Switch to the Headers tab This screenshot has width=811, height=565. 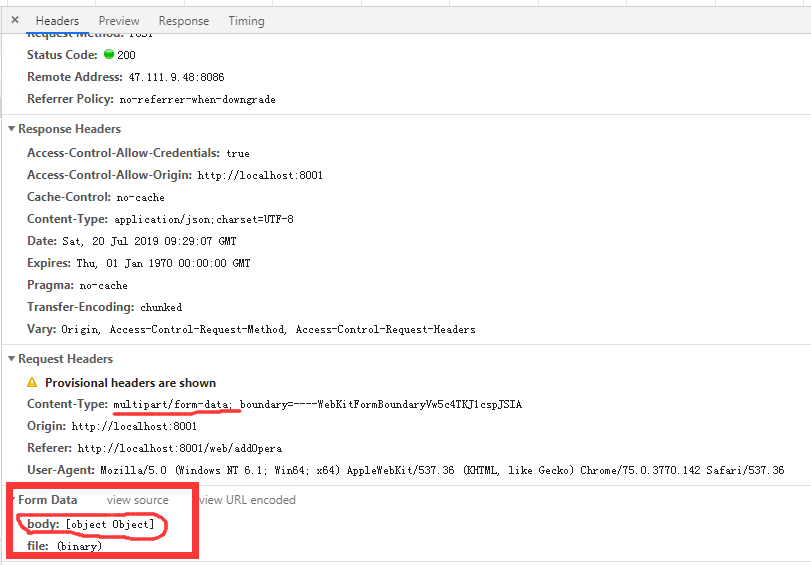[x=57, y=21]
